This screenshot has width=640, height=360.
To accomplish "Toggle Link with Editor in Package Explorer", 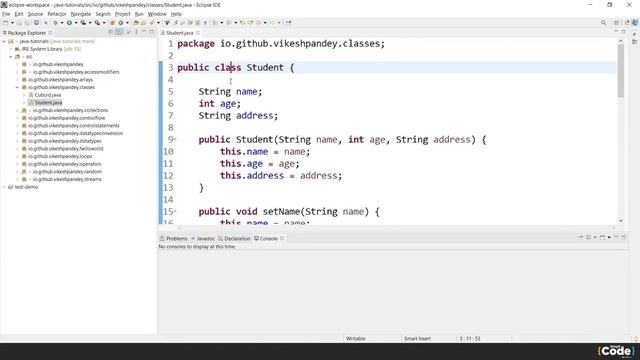I will pos(119,32).
